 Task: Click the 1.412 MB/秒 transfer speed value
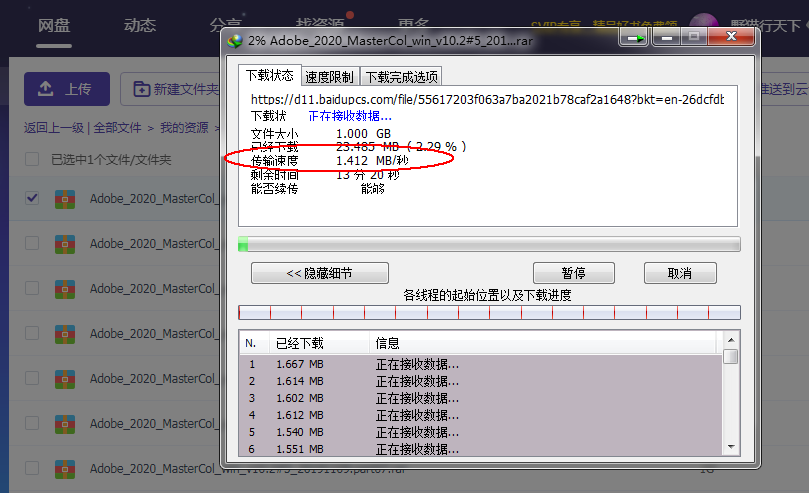pyautogui.click(x=372, y=161)
